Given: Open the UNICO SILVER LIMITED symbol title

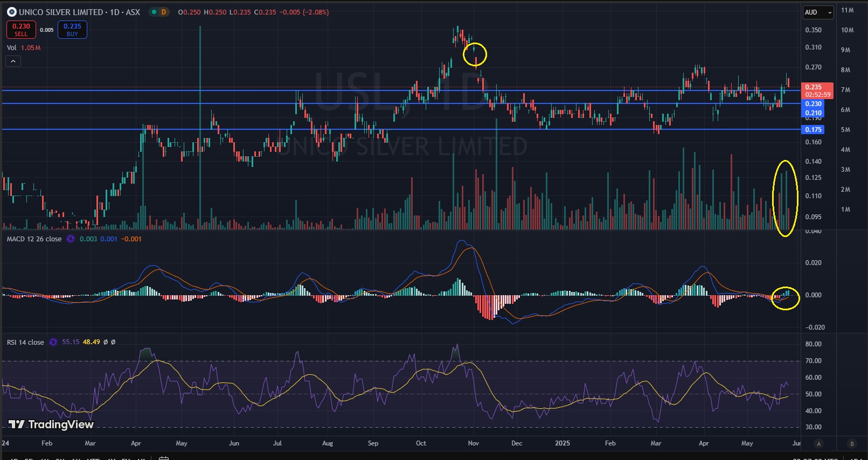Looking at the screenshot, I should (x=61, y=12).
